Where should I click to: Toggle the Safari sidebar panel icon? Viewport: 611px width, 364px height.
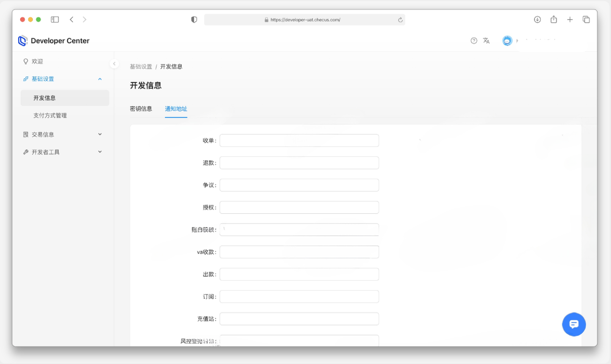coord(55,20)
